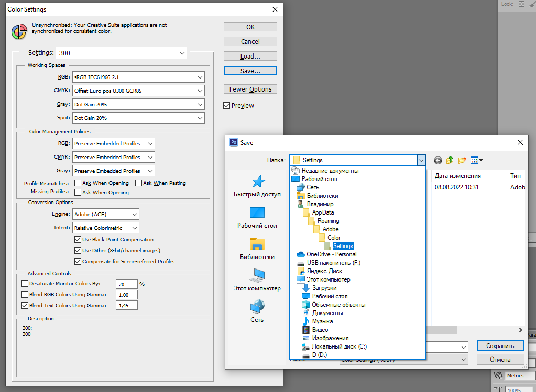Viewport: 536px width, 392px height.
Task: Open Gray color management policy dropdown
Action: (114, 171)
